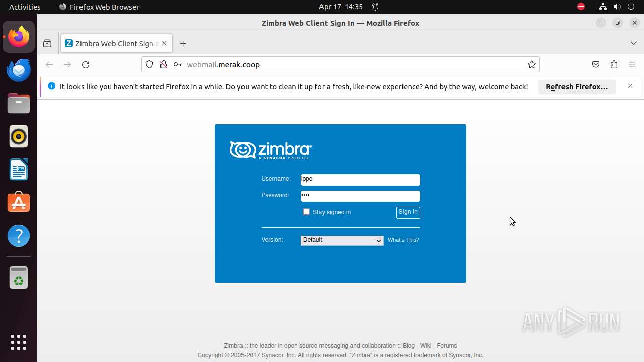Bookmark this page with the star
Viewport: 644px width, 362px height.
[531, 64]
